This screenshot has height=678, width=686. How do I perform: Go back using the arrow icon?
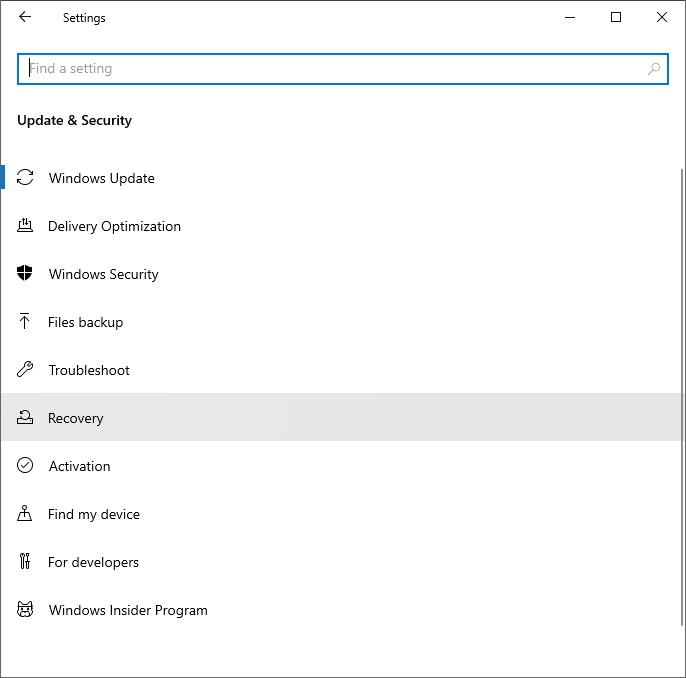pos(25,17)
